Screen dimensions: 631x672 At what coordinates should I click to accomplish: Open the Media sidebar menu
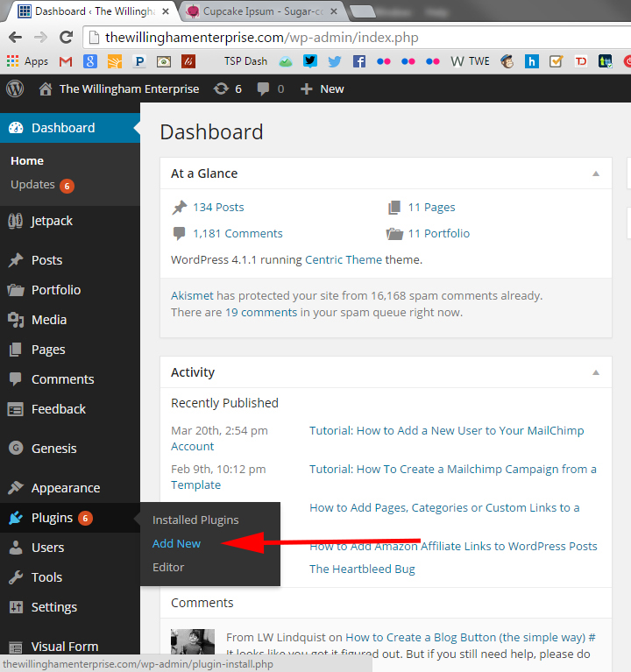[70, 320]
